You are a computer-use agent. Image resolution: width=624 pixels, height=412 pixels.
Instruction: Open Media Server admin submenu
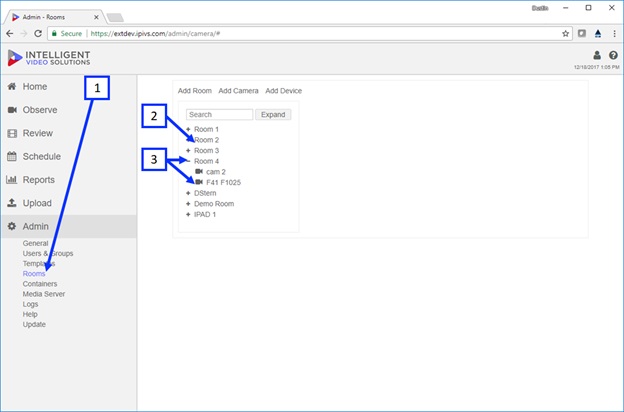[44, 294]
